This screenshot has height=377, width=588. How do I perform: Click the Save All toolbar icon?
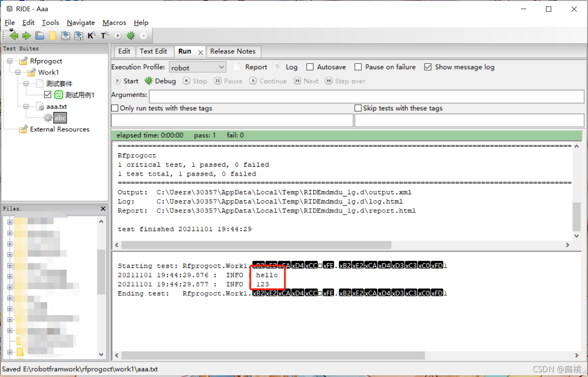[x=78, y=35]
